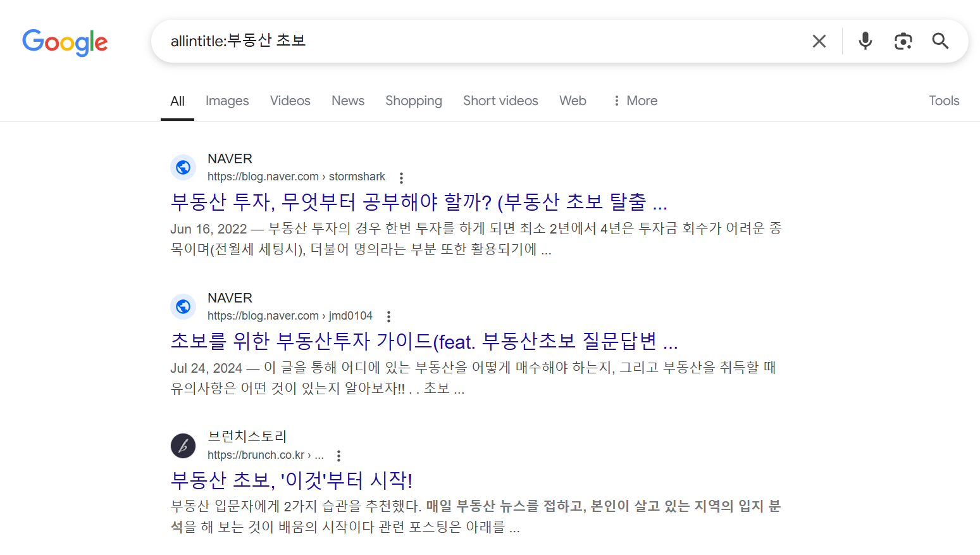
Task: Click the 브런치스토리 favicon icon
Action: coord(183,446)
